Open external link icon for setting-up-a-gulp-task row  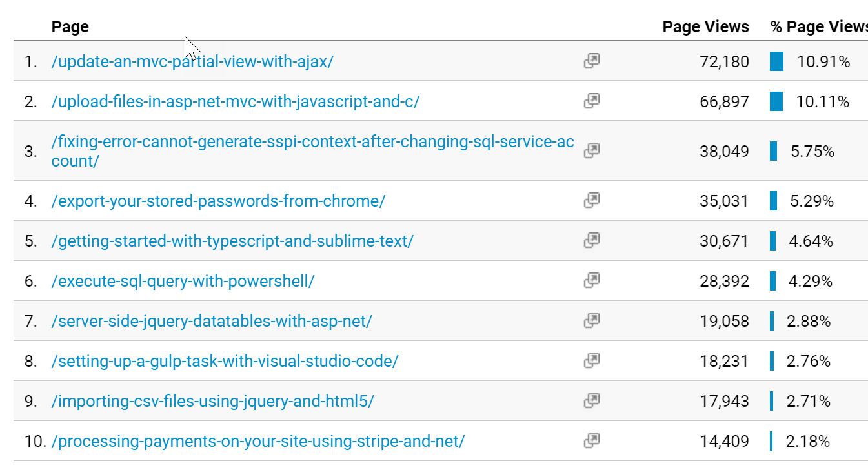coord(591,361)
